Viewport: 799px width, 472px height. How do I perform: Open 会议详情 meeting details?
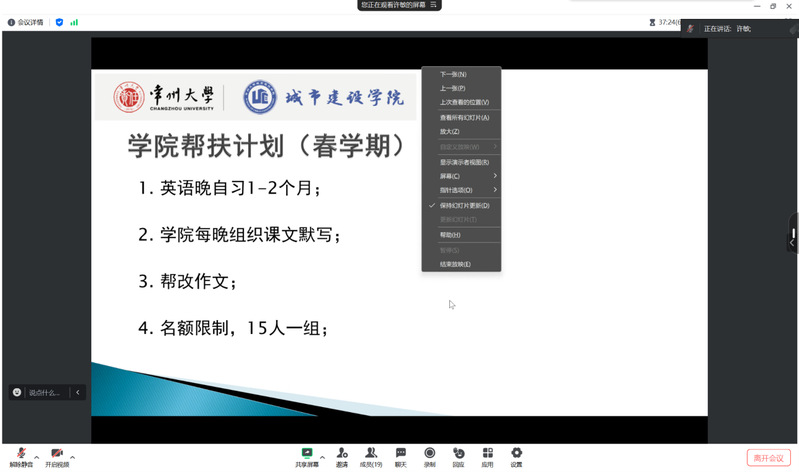tap(25, 21)
